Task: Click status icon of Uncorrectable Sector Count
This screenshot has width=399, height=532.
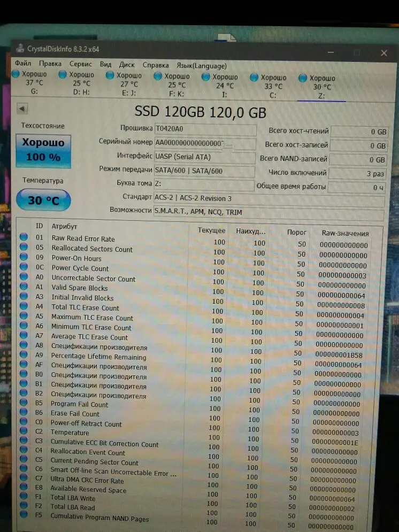Action: click(x=24, y=276)
